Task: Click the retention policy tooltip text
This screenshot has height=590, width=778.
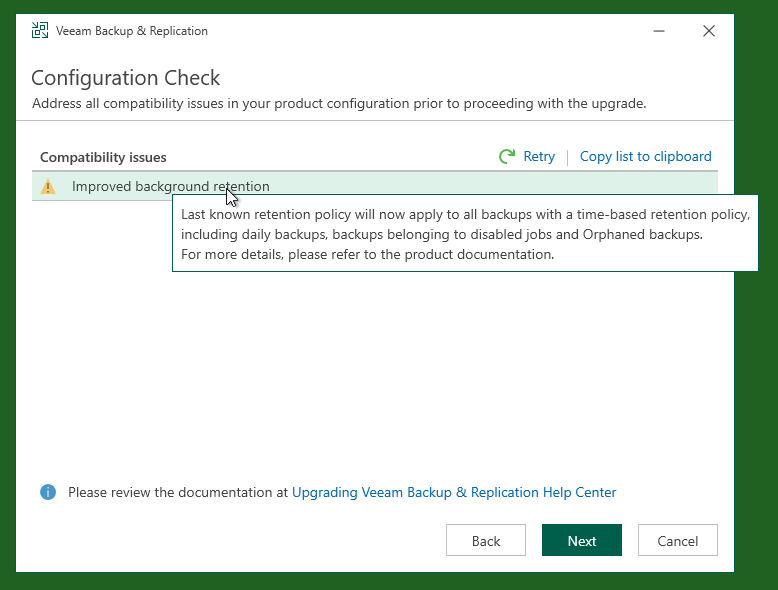Action: pyautogui.click(x=465, y=234)
